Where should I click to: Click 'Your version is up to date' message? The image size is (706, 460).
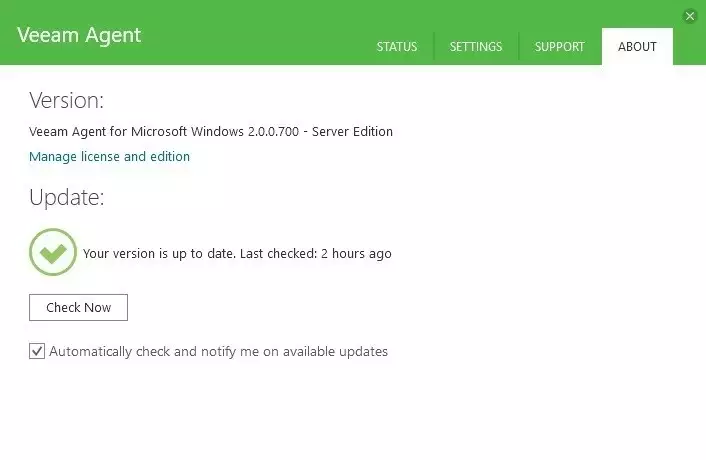[159, 254]
